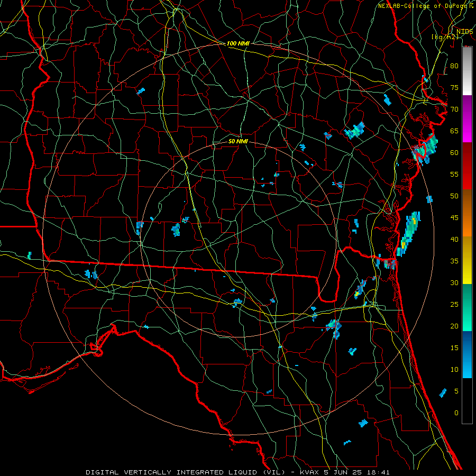Click the "NEXLAB-College of DuPage" credit text
The height and width of the screenshot is (476, 476).
pyautogui.click(x=423, y=6)
